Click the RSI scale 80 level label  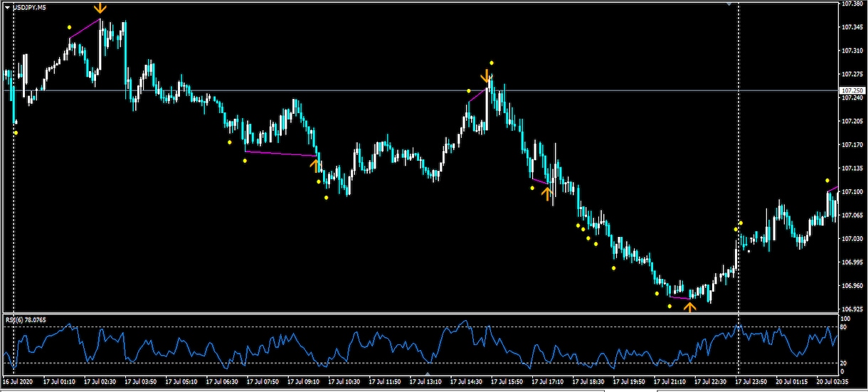(x=845, y=328)
